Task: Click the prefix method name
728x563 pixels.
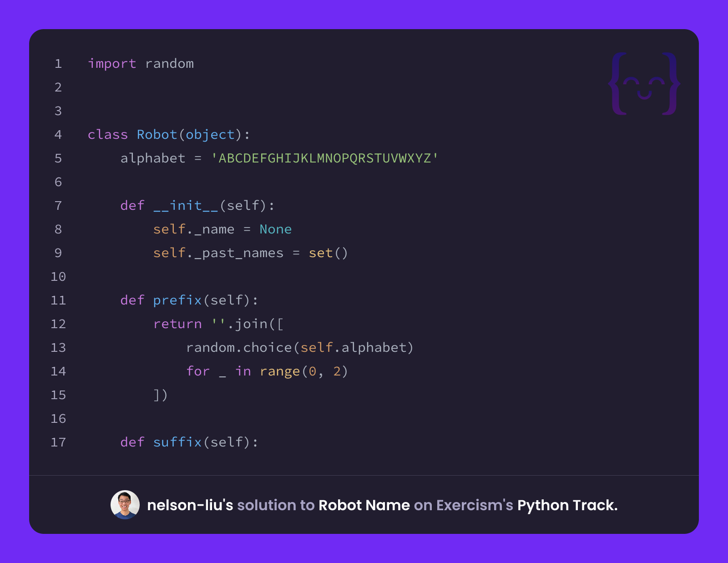Action: point(177,300)
